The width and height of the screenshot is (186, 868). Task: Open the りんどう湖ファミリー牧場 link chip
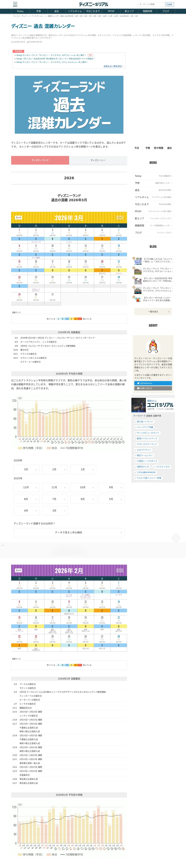(148, 478)
